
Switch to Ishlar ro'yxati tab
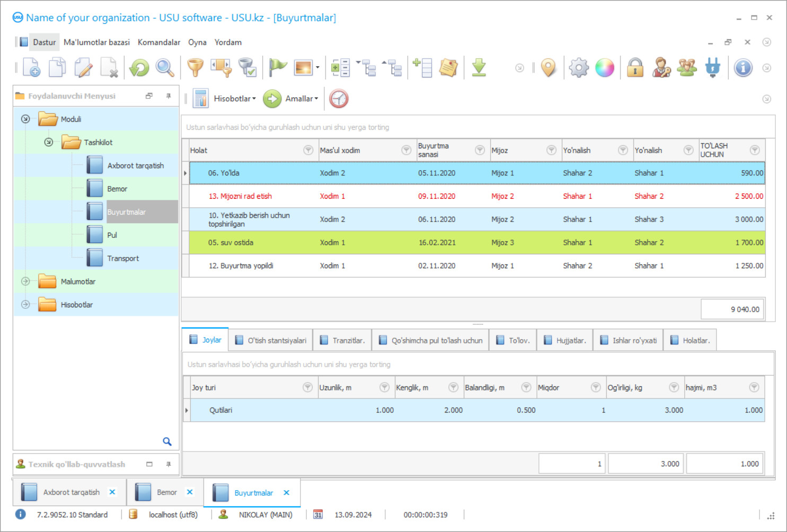pyautogui.click(x=629, y=340)
